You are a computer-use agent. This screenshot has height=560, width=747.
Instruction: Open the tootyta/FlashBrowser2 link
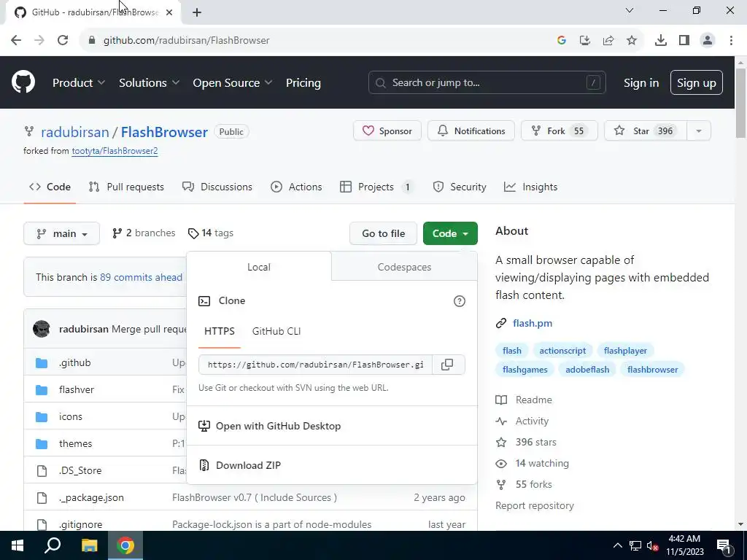pos(115,151)
